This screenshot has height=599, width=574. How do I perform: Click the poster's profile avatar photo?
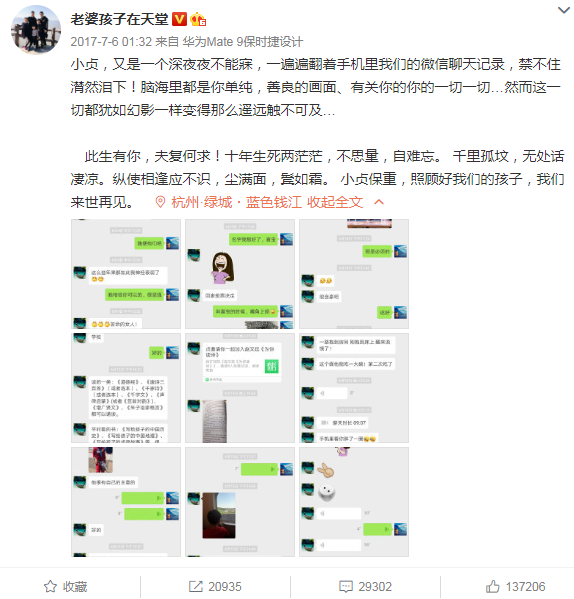click(x=36, y=29)
